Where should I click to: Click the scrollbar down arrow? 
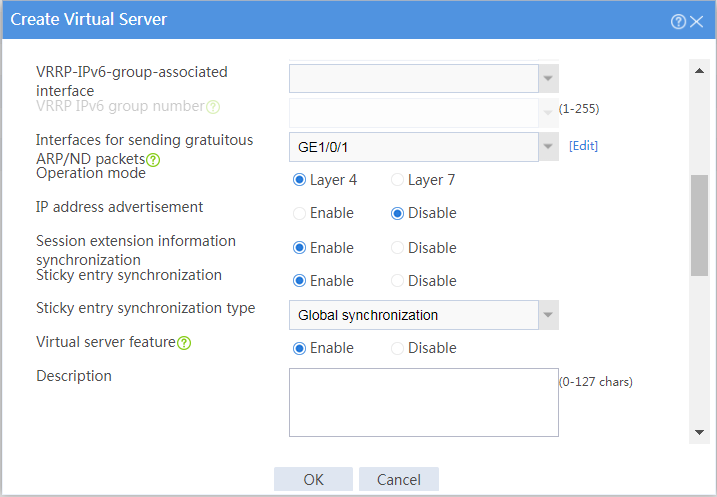pyautogui.click(x=699, y=432)
